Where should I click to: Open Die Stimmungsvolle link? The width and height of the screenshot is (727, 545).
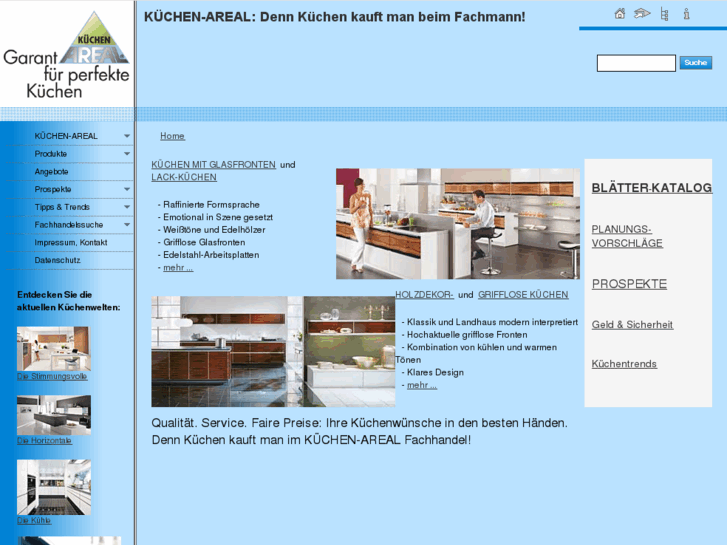pyautogui.click(x=52, y=377)
